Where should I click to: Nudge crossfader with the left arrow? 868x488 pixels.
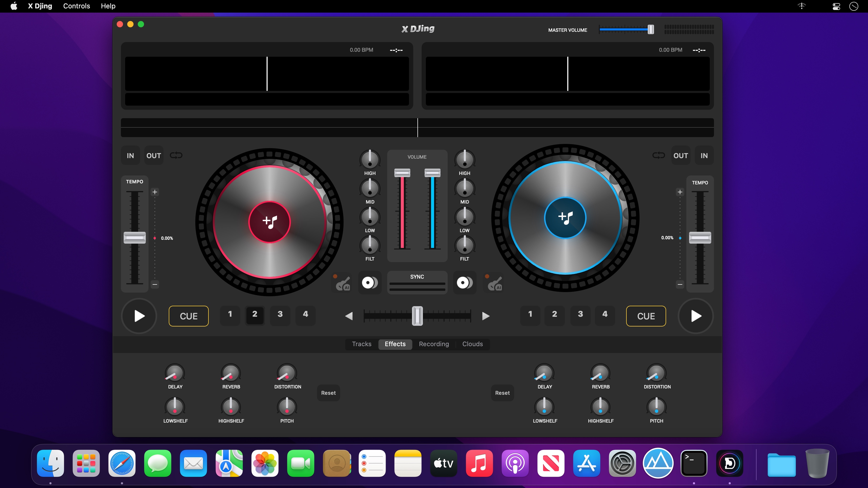click(349, 316)
